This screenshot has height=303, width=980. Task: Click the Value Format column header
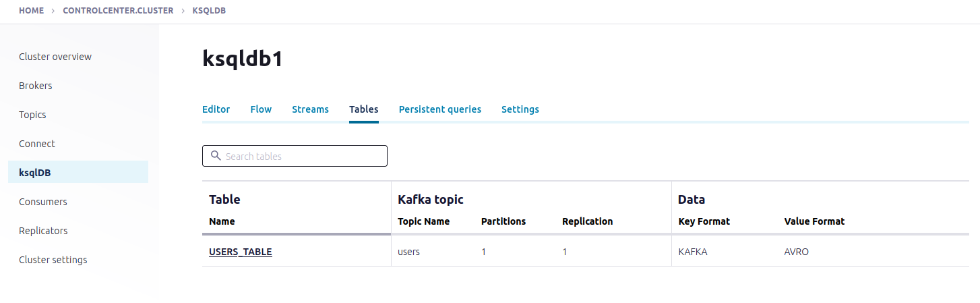[814, 221]
